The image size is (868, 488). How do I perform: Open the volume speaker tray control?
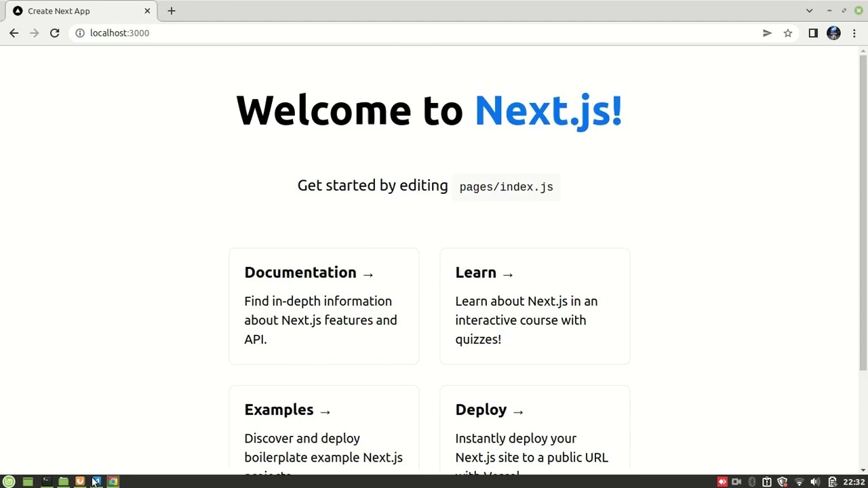[x=815, y=482]
